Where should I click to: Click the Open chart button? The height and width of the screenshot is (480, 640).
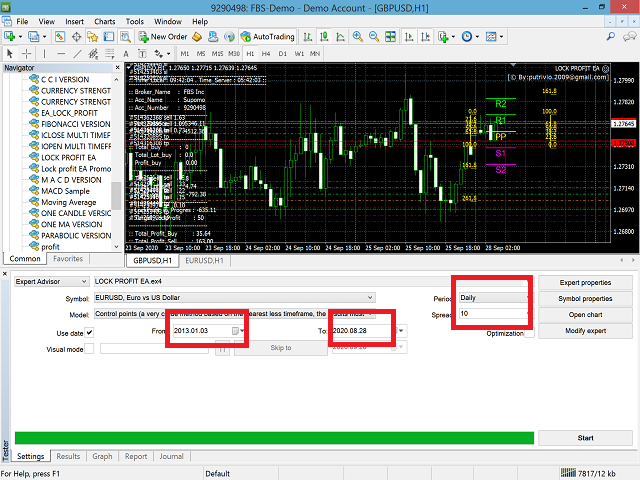585,315
